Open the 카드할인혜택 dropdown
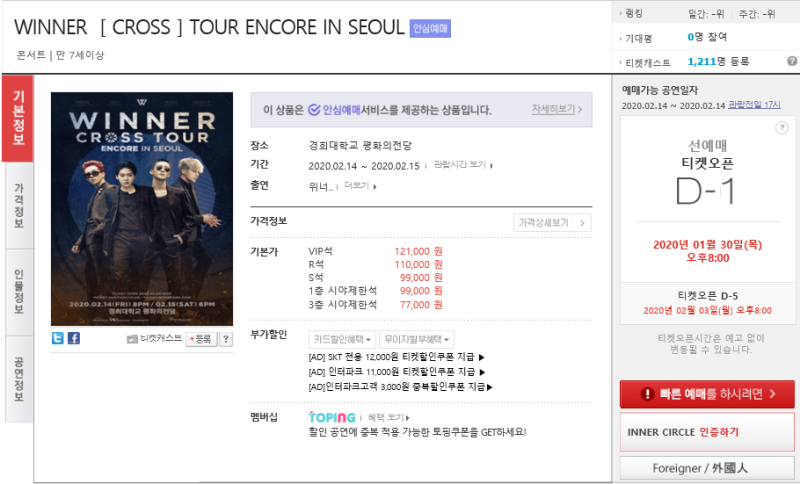Screen dimensions: 800x484 pyautogui.click(x=342, y=340)
